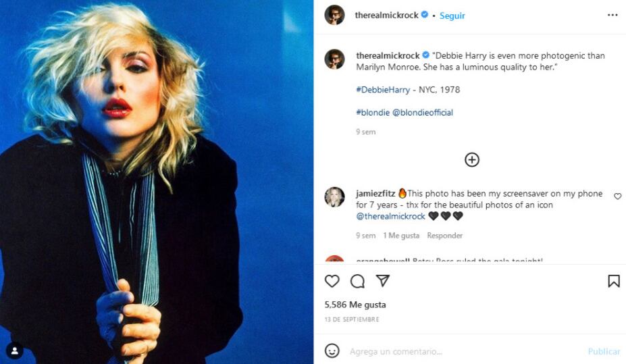
Task: Open jamiezfitz profile avatar
Action: 335,197
